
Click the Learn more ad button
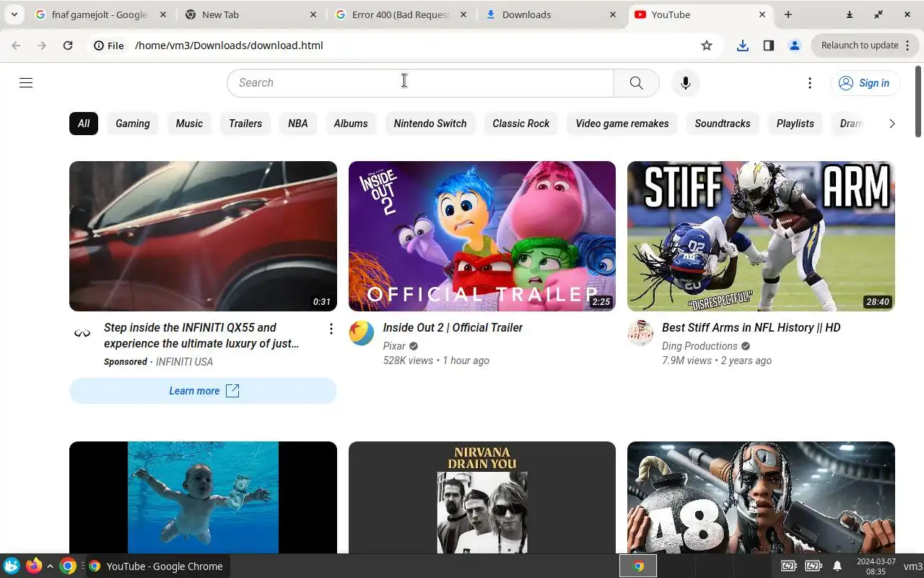tap(203, 391)
